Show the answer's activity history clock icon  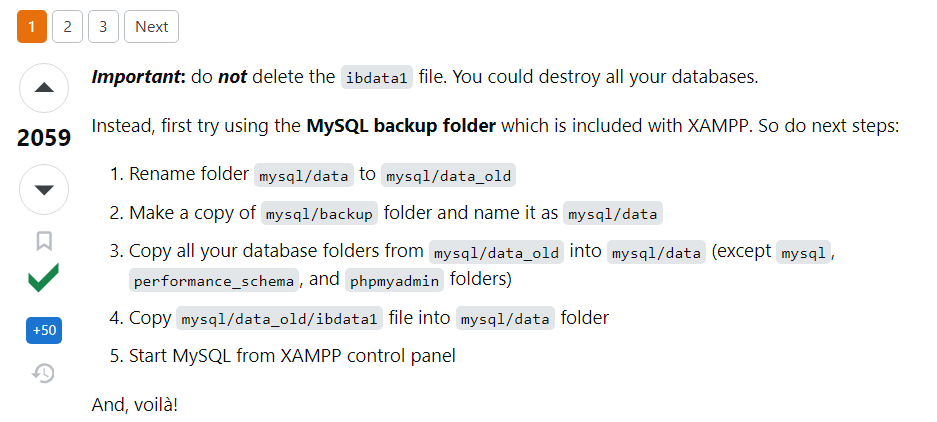tap(44, 373)
